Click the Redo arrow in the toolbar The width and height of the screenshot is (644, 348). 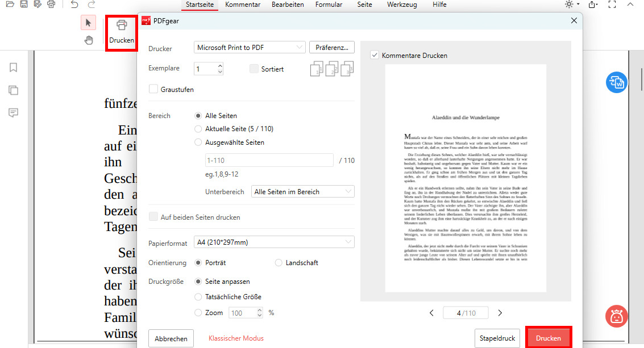pos(91,5)
